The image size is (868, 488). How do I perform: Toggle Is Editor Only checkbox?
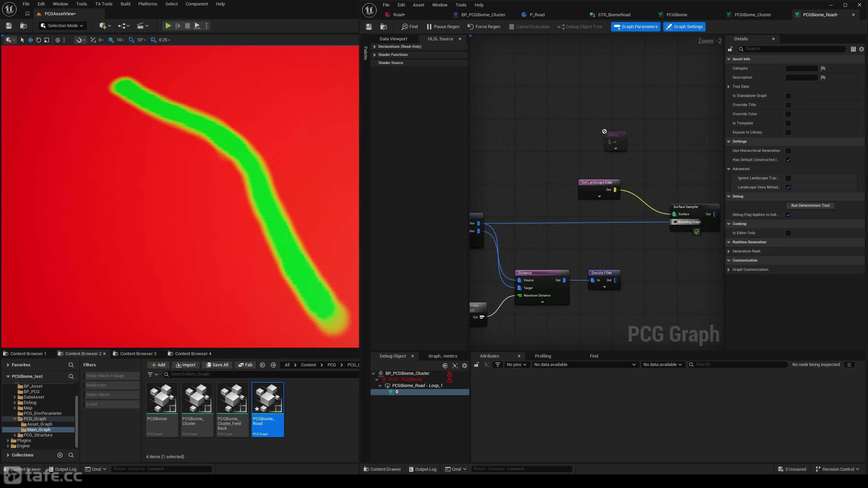tap(788, 233)
